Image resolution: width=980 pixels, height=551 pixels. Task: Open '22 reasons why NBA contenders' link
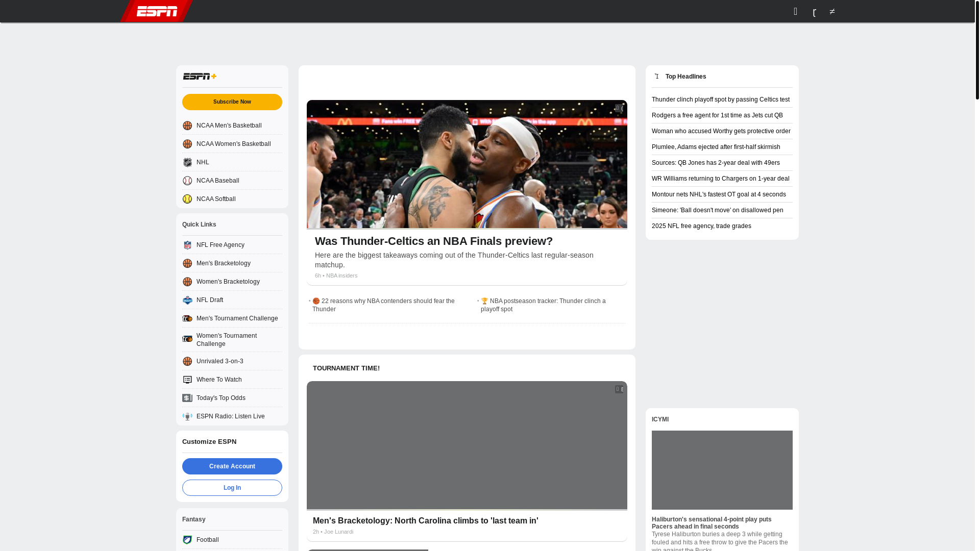[383, 305]
